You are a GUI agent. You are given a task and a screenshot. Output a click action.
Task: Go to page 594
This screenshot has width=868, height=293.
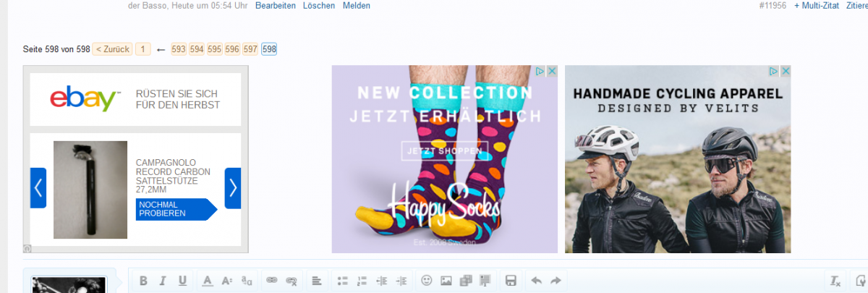coord(197,49)
